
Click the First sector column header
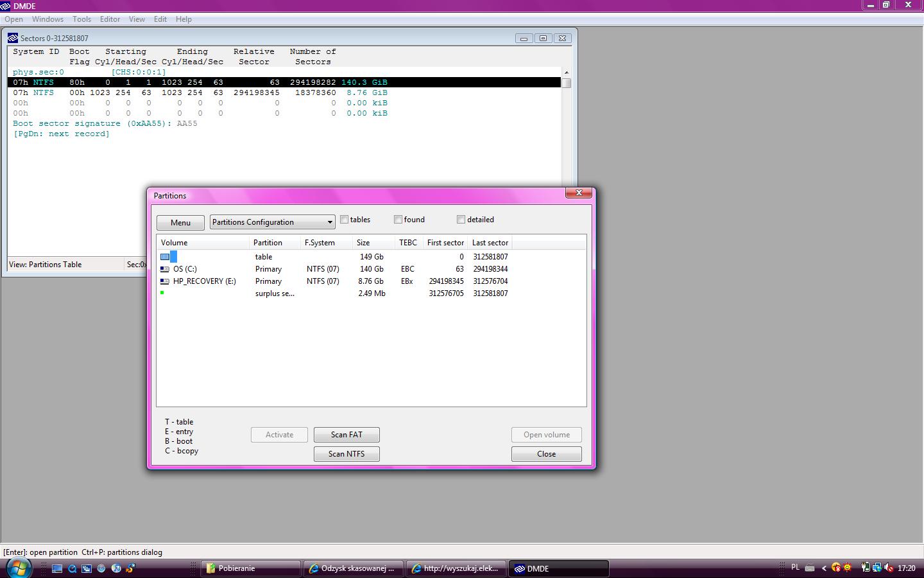click(x=445, y=243)
